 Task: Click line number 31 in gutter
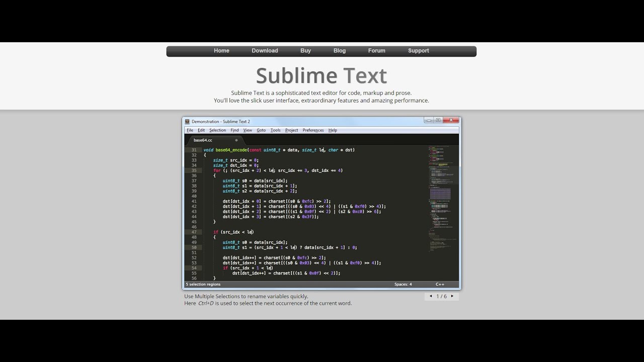(x=194, y=150)
